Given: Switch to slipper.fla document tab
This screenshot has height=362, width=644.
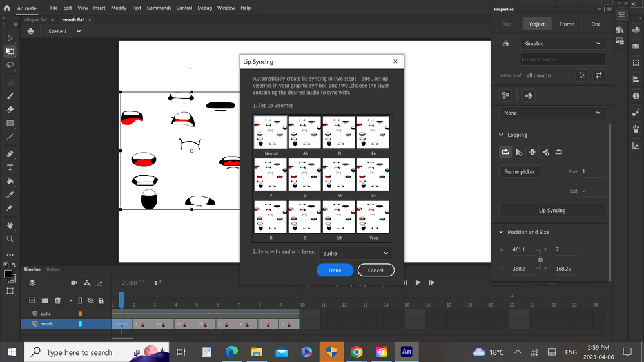Looking at the screenshot, I should click(36, 20).
